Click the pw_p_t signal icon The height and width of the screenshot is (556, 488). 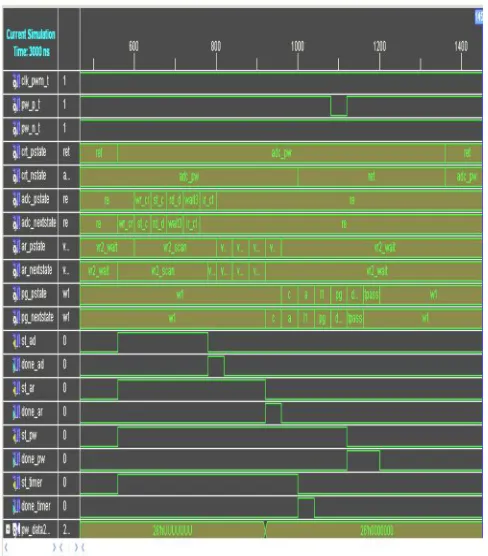point(16,105)
